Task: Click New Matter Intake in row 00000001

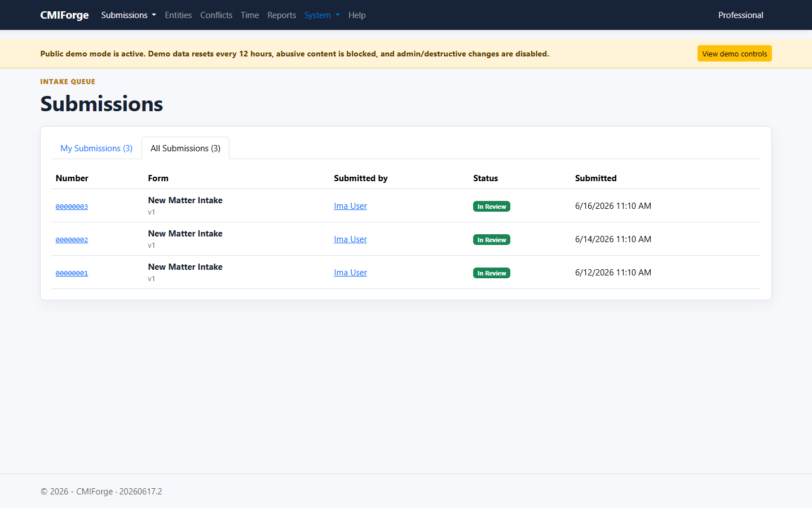Action: [x=185, y=267]
